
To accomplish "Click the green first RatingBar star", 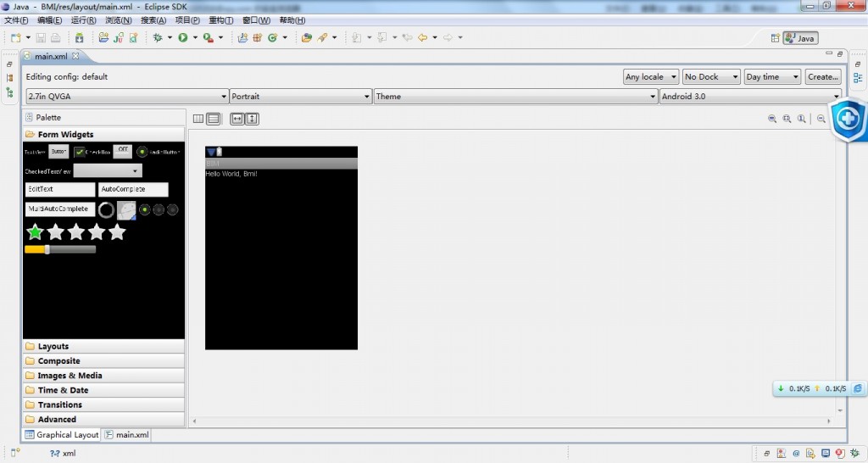I will (x=35, y=232).
